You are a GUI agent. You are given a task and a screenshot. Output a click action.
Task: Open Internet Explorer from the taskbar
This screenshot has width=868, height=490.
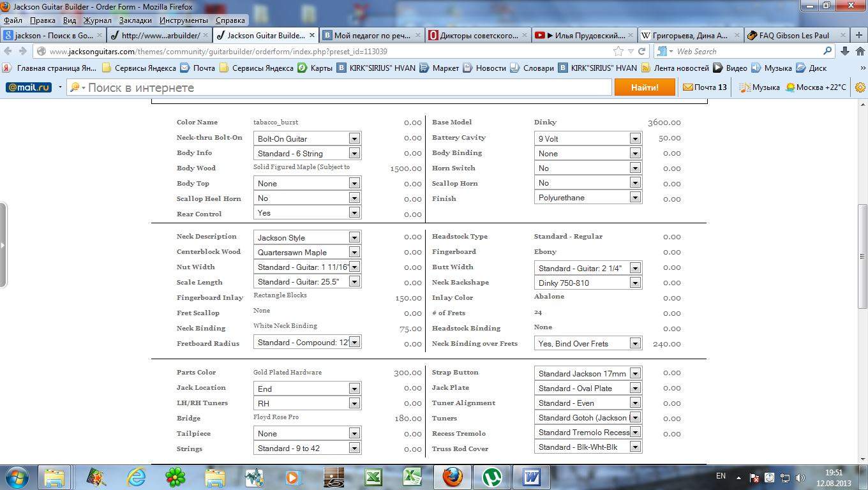click(x=137, y=477)
